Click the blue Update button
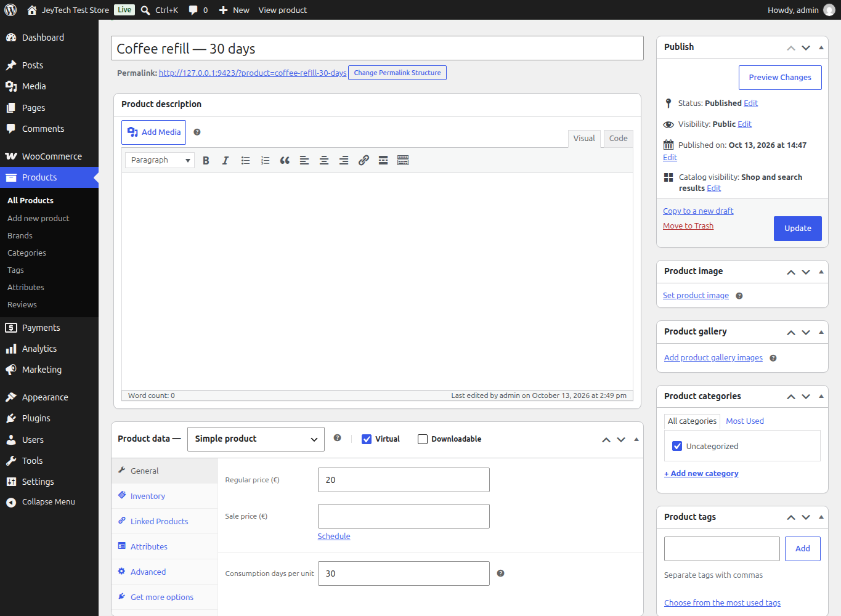Screen dimensions: 841x616 (798, 229)
